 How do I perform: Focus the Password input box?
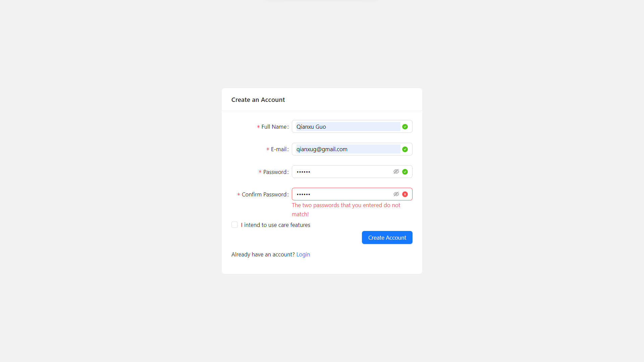coord(342,172)
